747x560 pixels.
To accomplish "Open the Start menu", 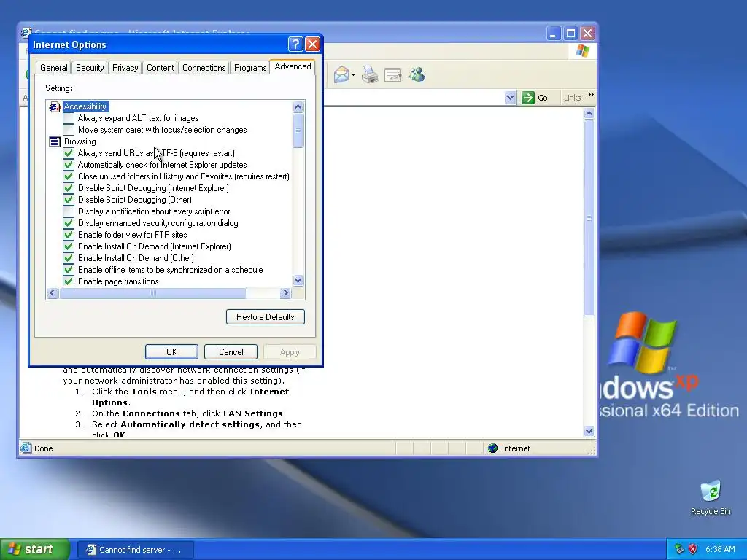I will pyautogui.click(x=35, y=549).
